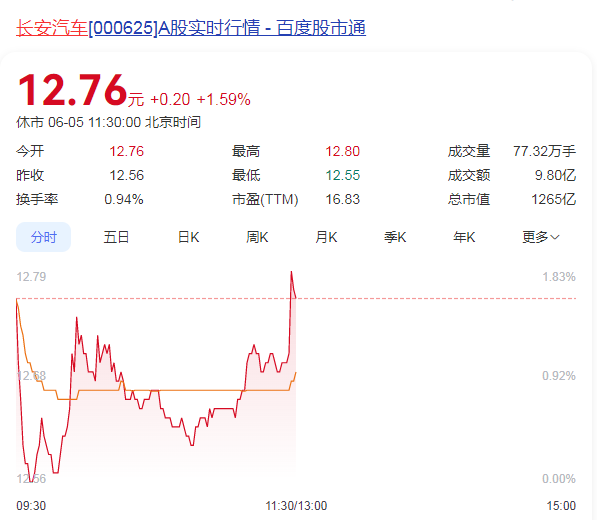
Task: Click the 昨收 value 12.56
Action: tap(126, 175)
